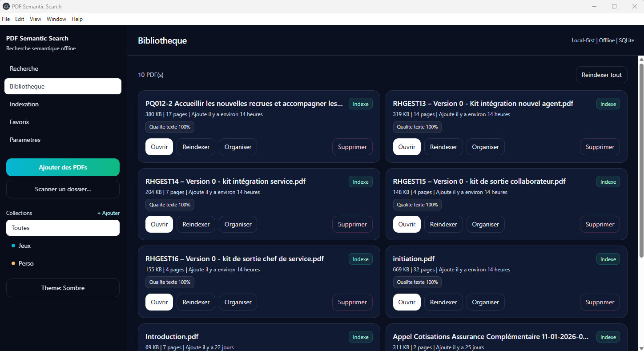Viewport: 644px width, 351px height.
Task: Toggle the Theme: Sombre button
Action: (63, 288)
